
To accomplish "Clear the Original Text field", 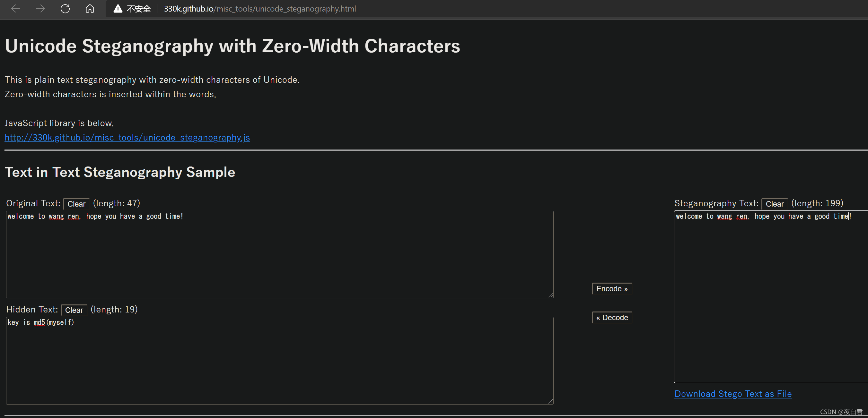I will click(76, 204).
